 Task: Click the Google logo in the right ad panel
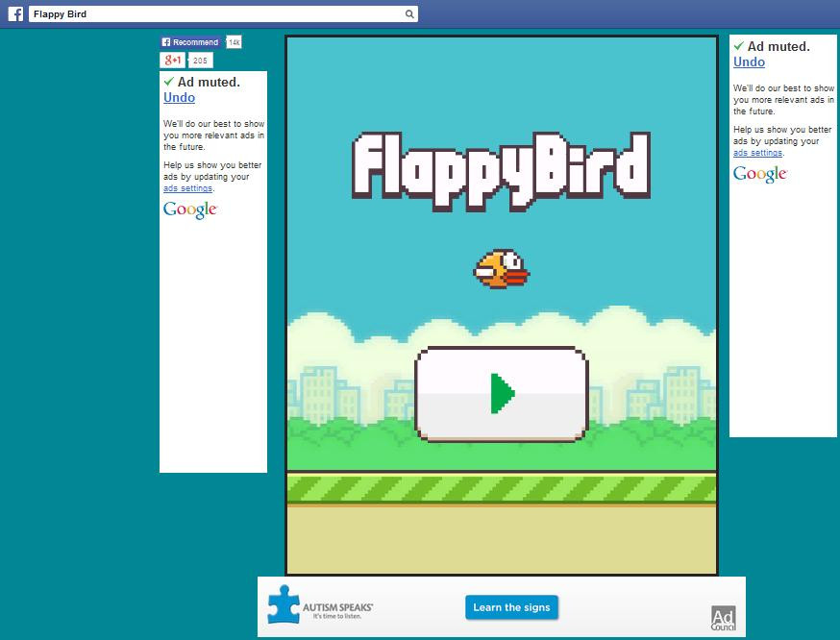click(760, 174)
